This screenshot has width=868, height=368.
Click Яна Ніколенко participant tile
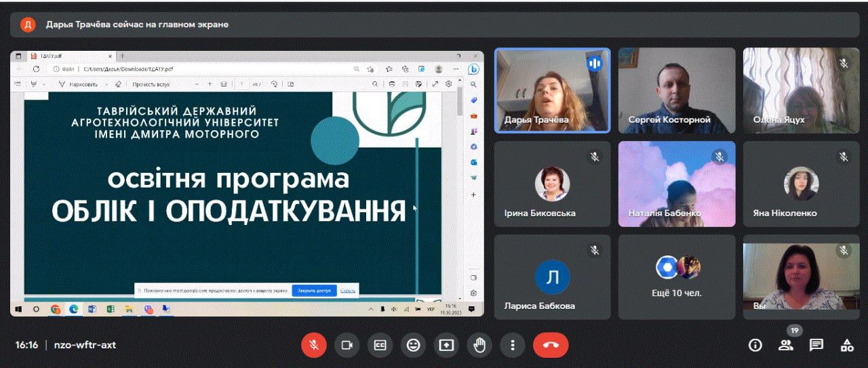click(x=801, y=184)
